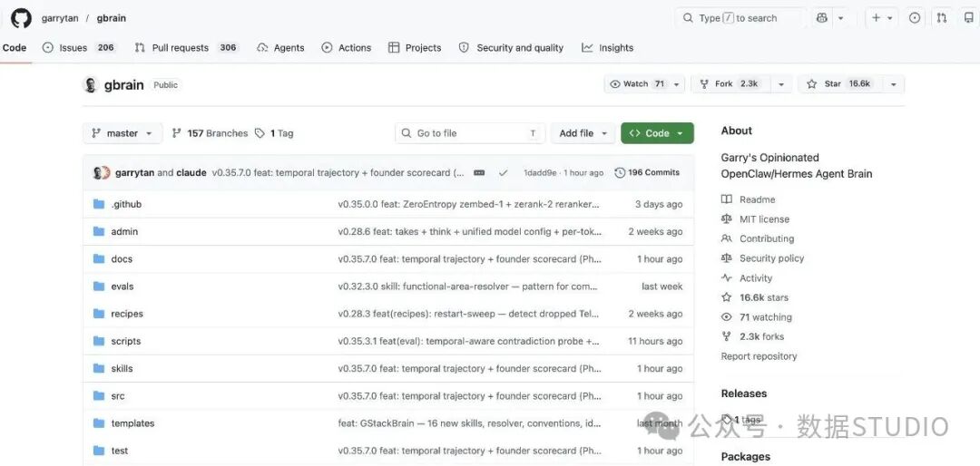Viewport: 980px width, 466px height.
Task: Click the gbrain repository title
Action: (x=123, y=85)
